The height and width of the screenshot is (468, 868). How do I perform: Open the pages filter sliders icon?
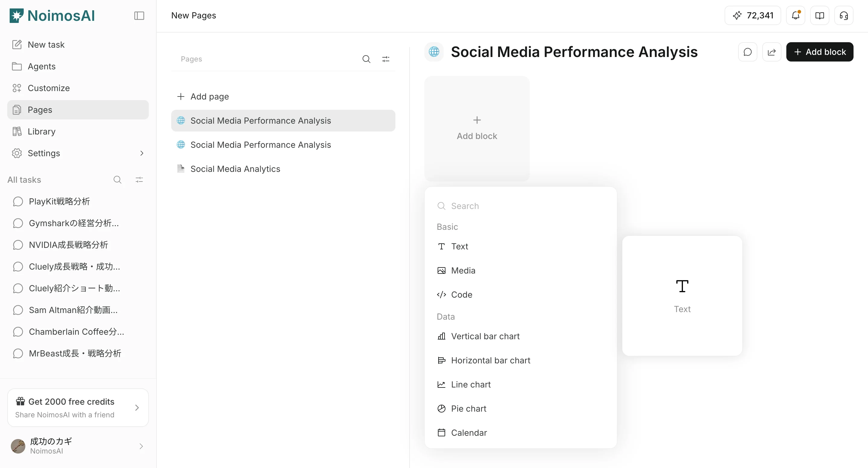coord(386,59)
